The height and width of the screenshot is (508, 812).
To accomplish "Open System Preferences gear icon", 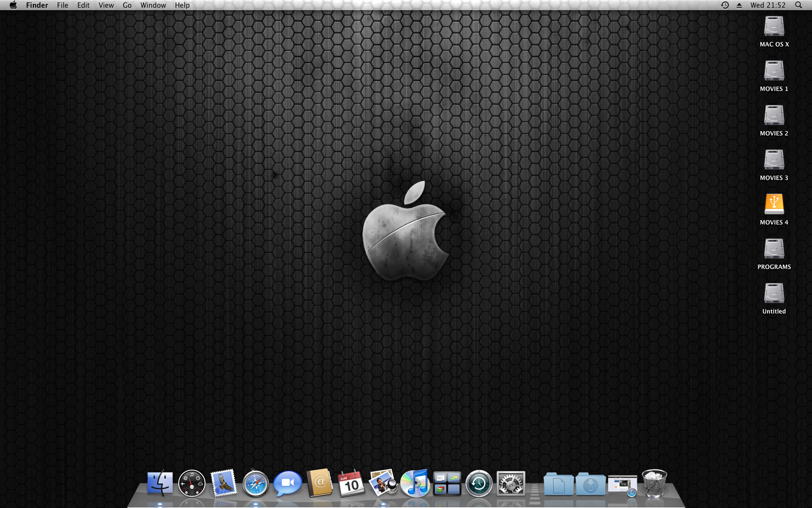I will point(511,483).
